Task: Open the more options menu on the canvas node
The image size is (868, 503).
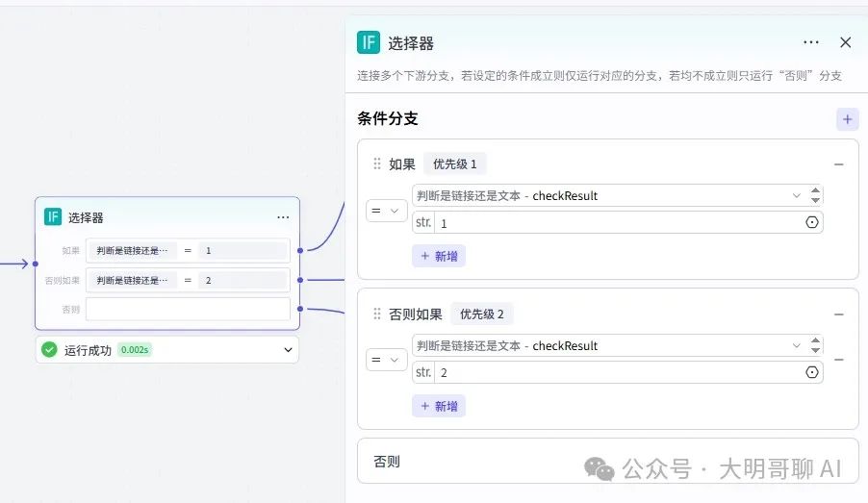Action: tap(283, 217)
